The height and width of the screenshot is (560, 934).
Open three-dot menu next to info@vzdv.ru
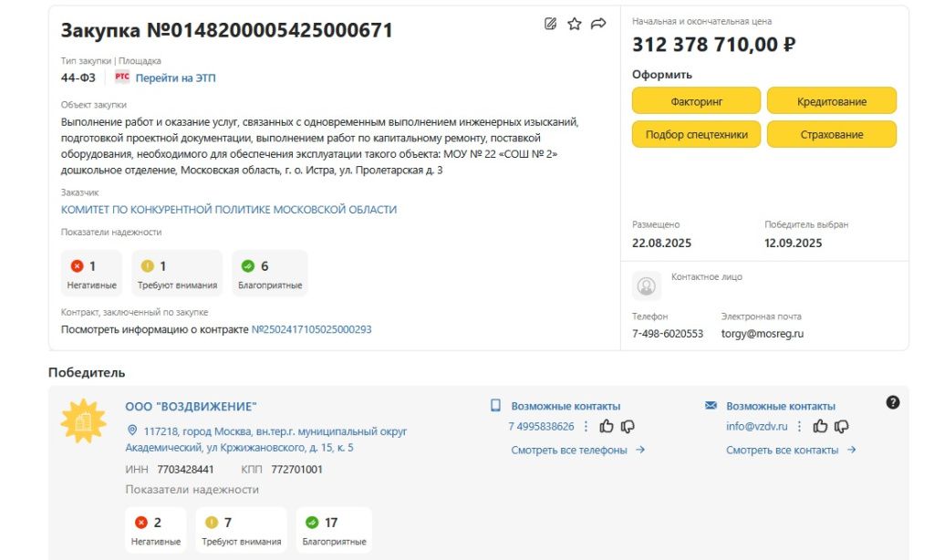[800, 426]
